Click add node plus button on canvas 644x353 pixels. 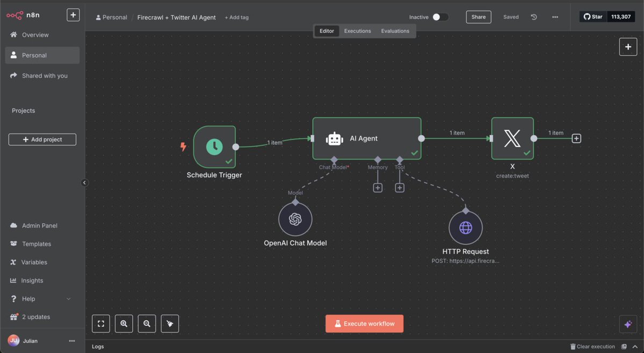point(628,47)
